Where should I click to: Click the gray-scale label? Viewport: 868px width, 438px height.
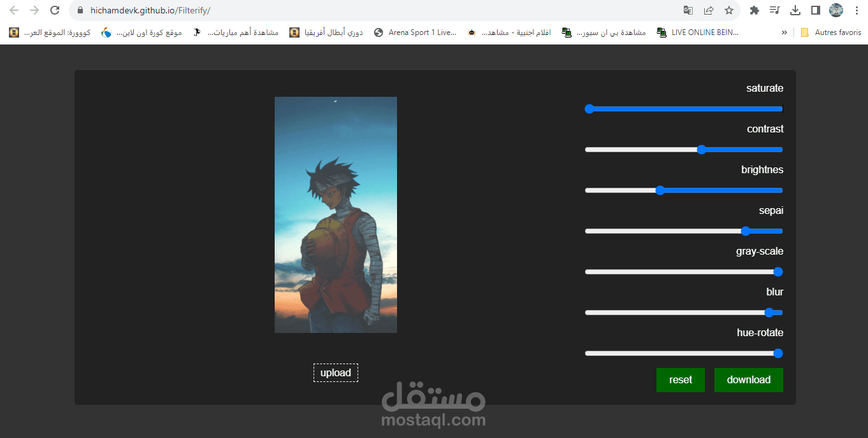760,251
